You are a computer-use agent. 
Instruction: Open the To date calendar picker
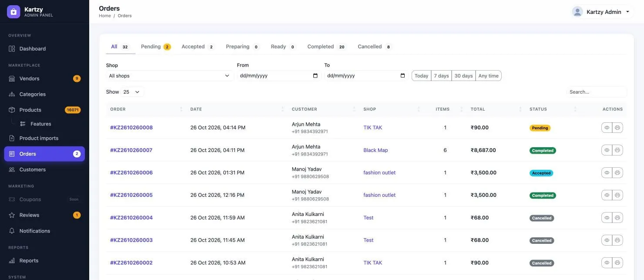402,76
